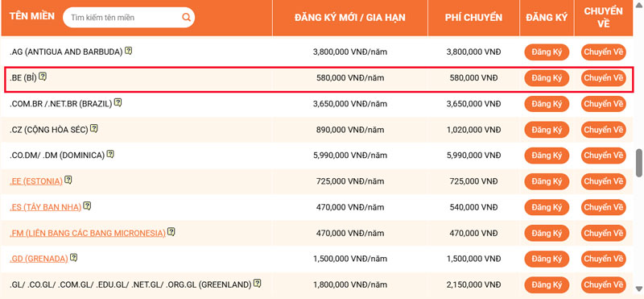Open the info icon next to .GD Grenada
The height and width of the screenshot is (299, 644).
pos(73,258)
